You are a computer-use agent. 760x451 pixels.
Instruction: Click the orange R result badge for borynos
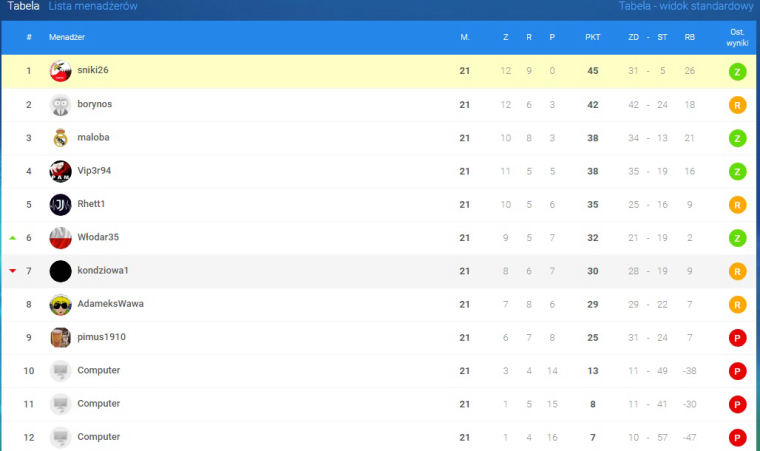[x=738, y=104]
